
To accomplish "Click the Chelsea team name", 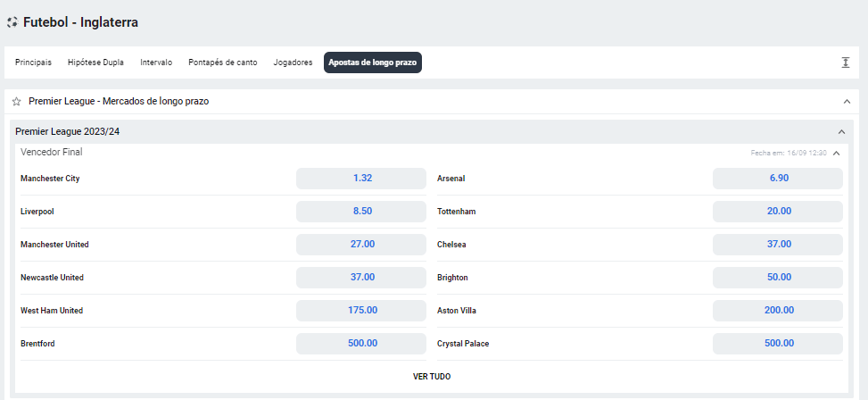I will 451,245.
